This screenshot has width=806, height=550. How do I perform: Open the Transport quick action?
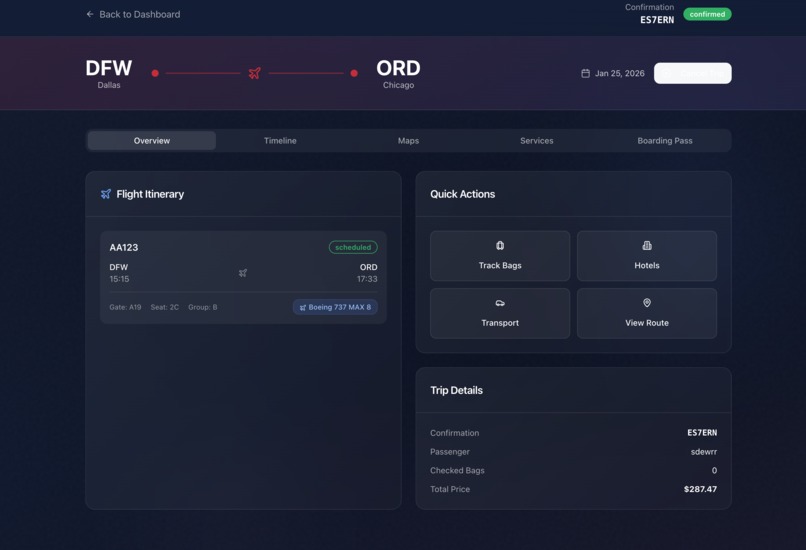500,313
